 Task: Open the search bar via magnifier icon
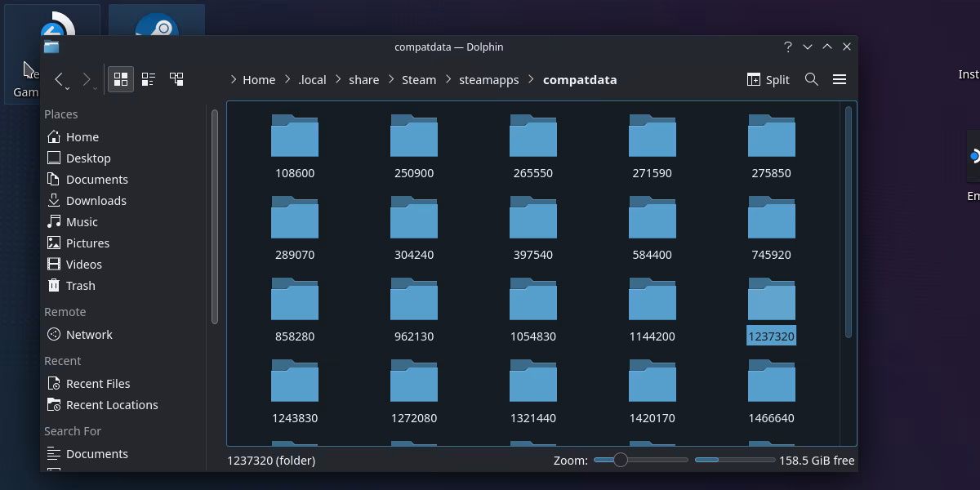(811, 79)
